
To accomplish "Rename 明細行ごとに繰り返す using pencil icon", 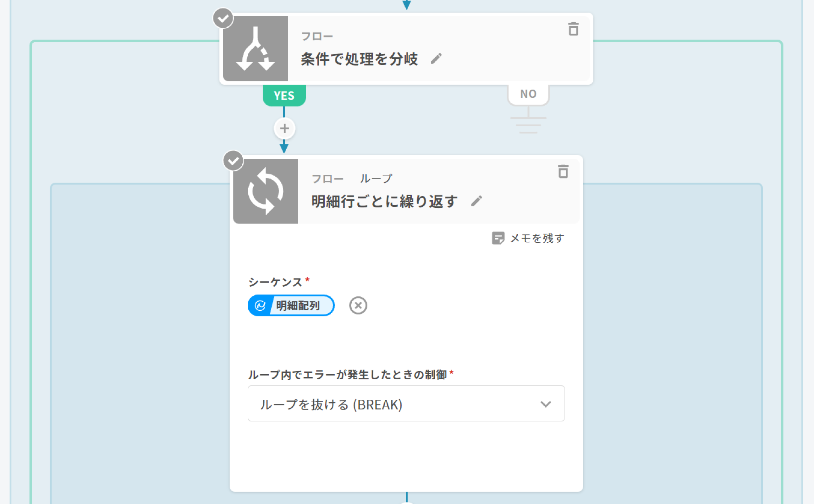I will coord(476,201).
